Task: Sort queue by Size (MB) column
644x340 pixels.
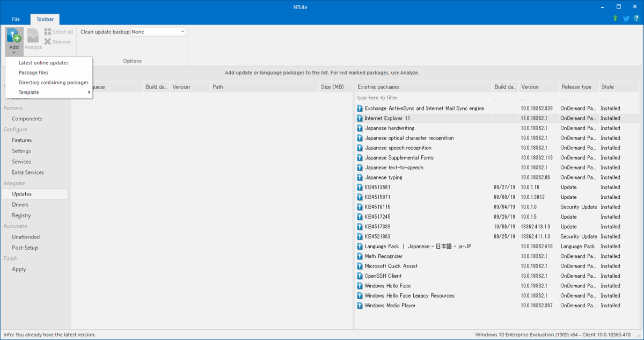Action: (x=334, y=87)
